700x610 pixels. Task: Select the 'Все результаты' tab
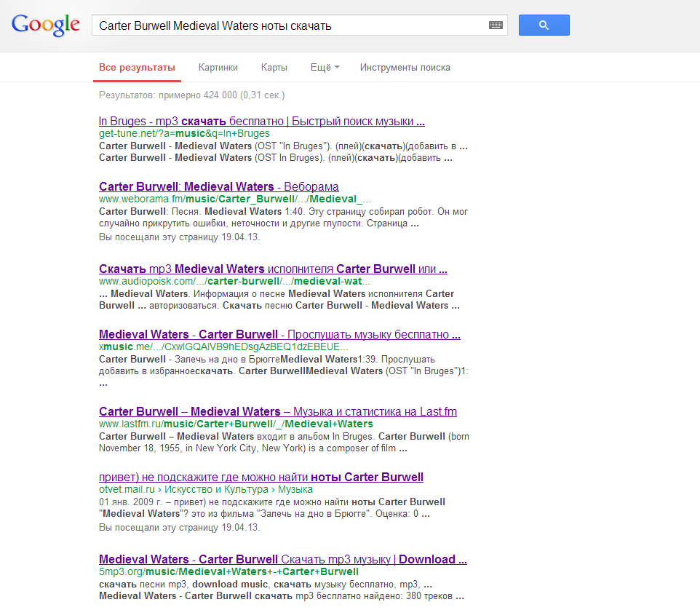(137, 68)
